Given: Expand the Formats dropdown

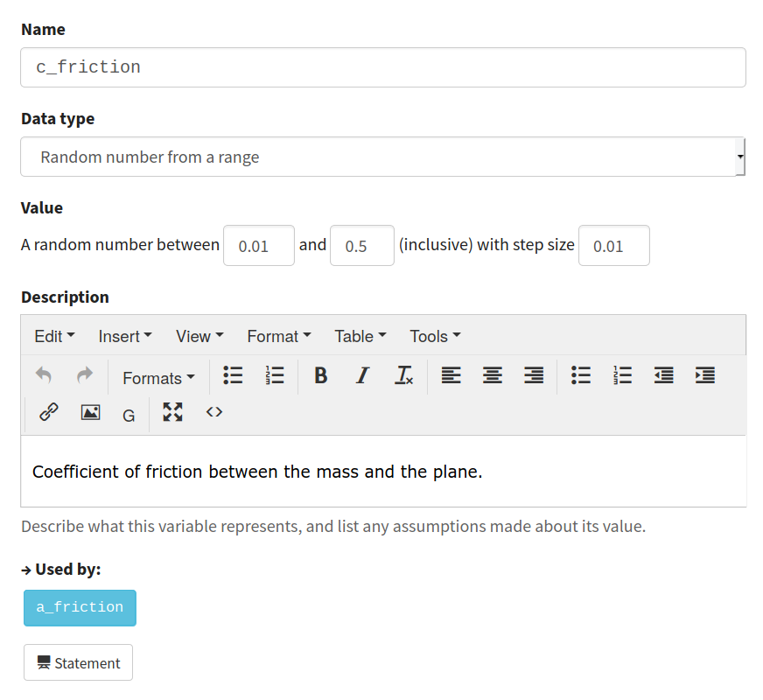Looking at the screenshot, I should tap(158, 378).
